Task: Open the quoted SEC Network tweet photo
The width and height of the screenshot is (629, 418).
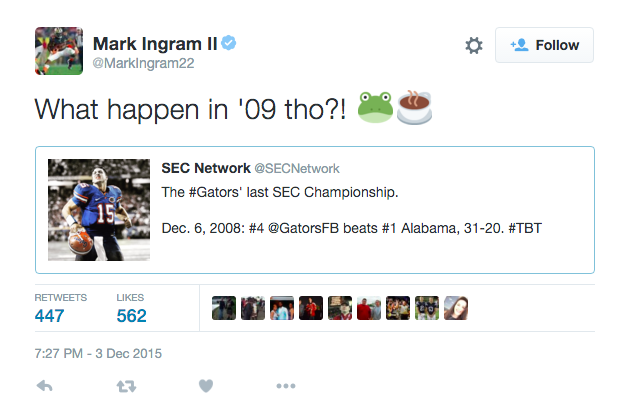Action: [x=99, y=210]
